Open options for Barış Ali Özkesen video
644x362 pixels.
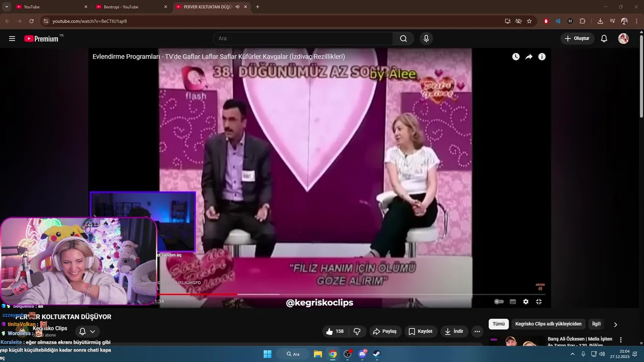tap(621, 340)
